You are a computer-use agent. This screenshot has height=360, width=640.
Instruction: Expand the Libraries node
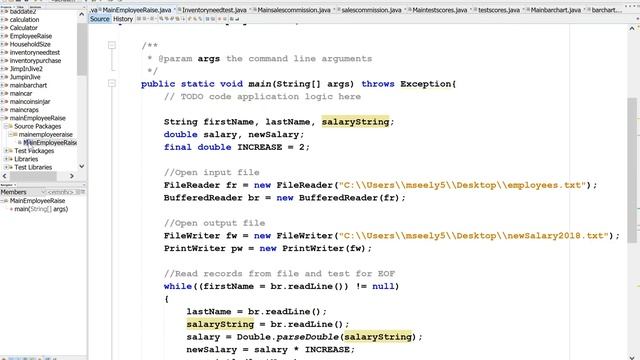6,159
